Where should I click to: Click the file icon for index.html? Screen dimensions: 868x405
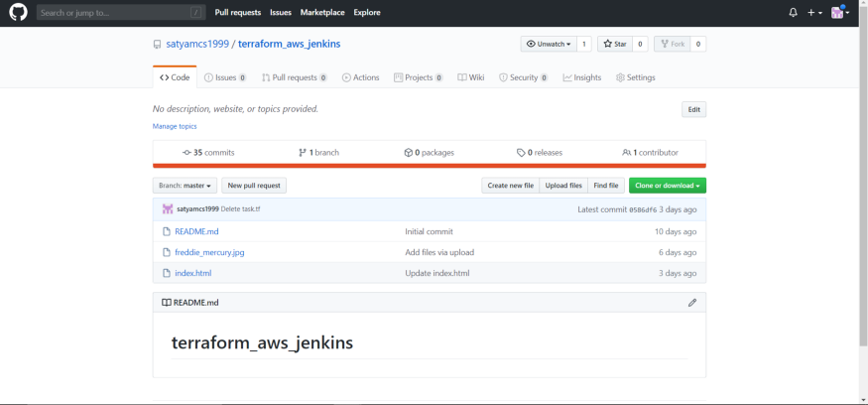coord(166,273)
